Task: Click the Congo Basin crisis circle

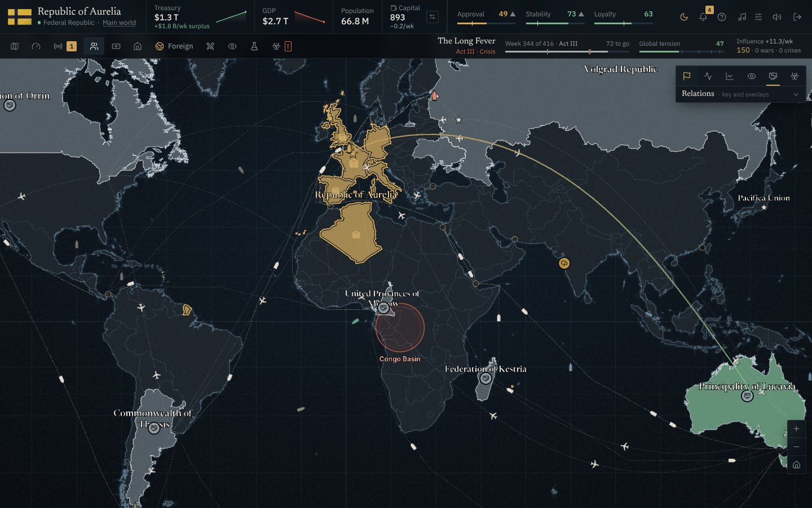Action: 400,328
